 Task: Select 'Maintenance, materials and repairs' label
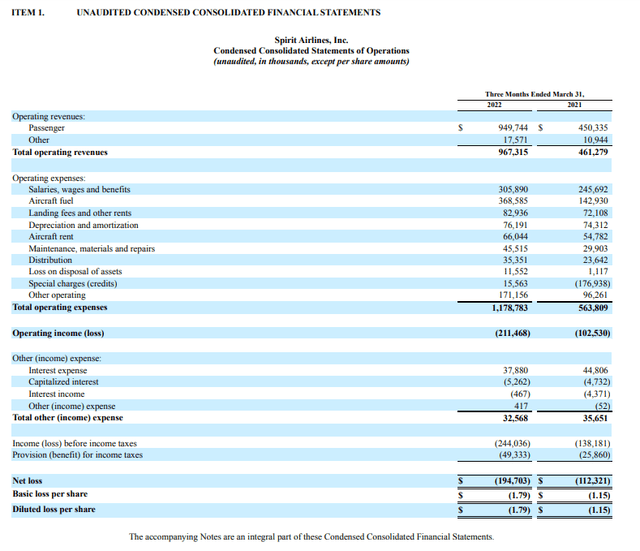click(92, 249)
